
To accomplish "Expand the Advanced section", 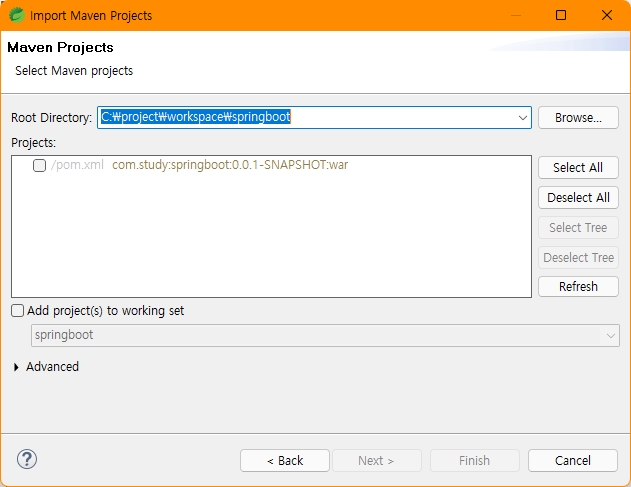I will tap(16, 367).
